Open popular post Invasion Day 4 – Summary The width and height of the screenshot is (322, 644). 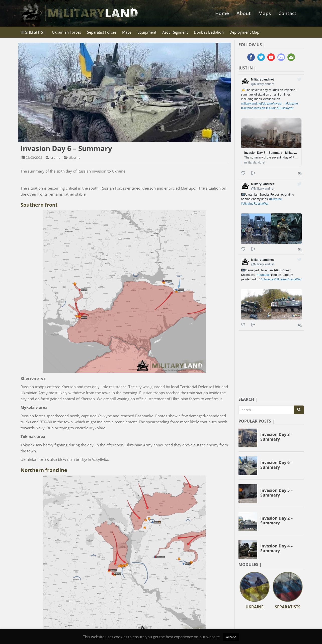point(276,548)
